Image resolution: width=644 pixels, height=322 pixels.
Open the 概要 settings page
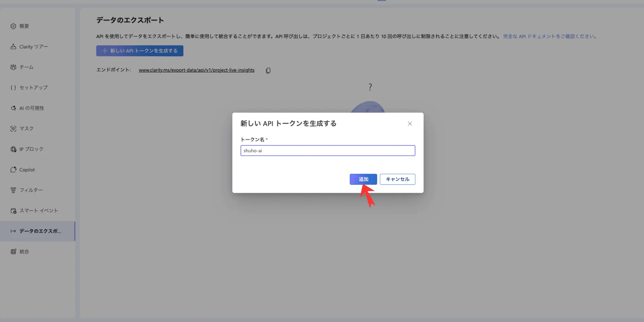pos(24,26)
